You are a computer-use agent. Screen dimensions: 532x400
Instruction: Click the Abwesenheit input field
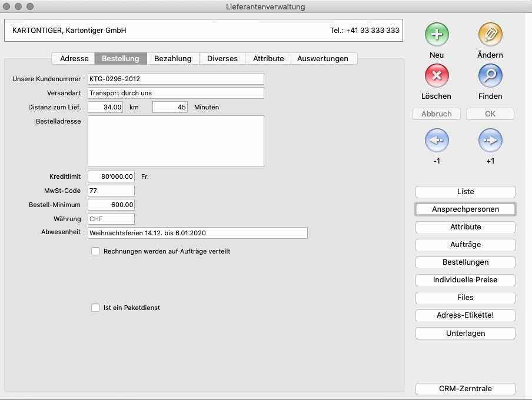[x=197, y=233]
